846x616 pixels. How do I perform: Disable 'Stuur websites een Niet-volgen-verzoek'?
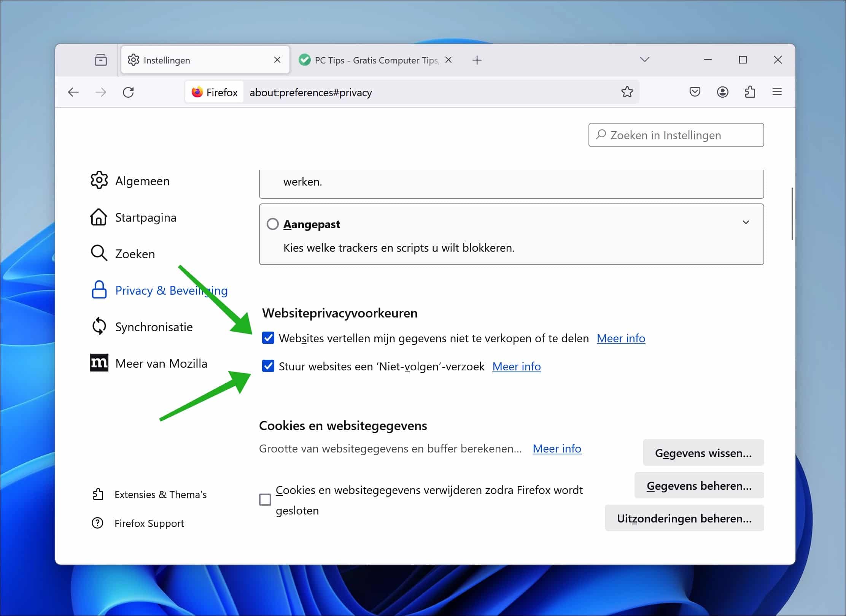tap(268, 366)
